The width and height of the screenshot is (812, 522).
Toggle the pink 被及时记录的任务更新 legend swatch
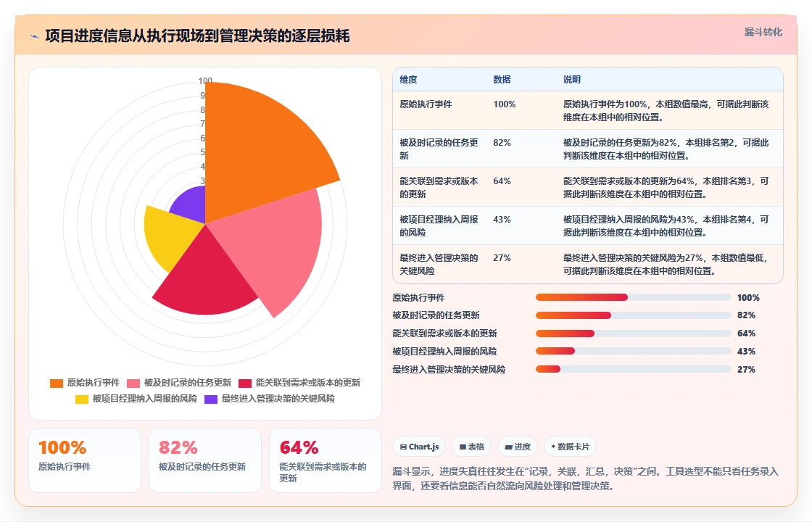(x=133, y=384)
